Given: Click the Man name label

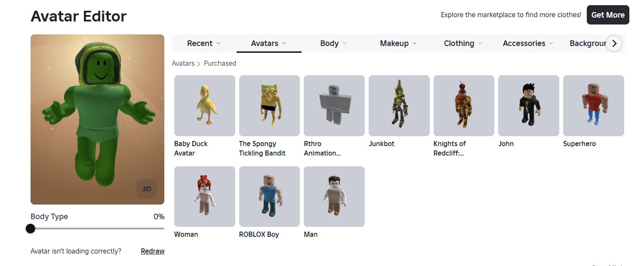Looking at the screenshot, I should pyautogui.click(x=311, y=234).
